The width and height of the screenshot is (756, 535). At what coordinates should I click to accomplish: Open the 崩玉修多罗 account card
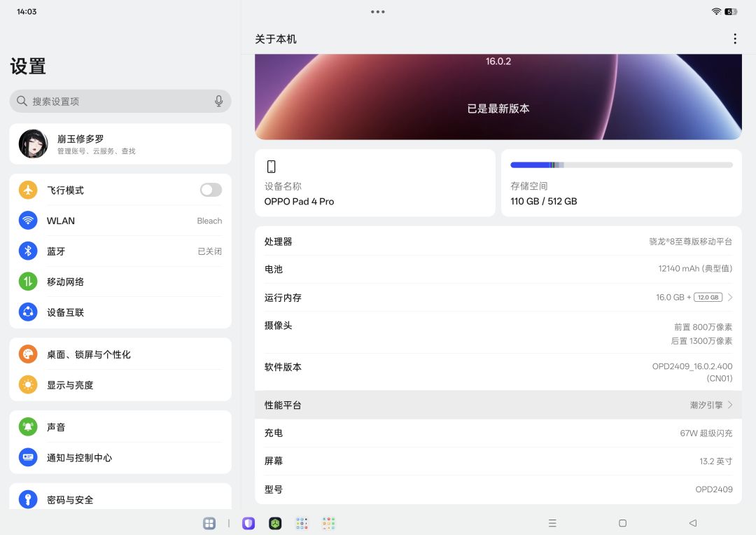pyautogui.click(x=120, y=144)
